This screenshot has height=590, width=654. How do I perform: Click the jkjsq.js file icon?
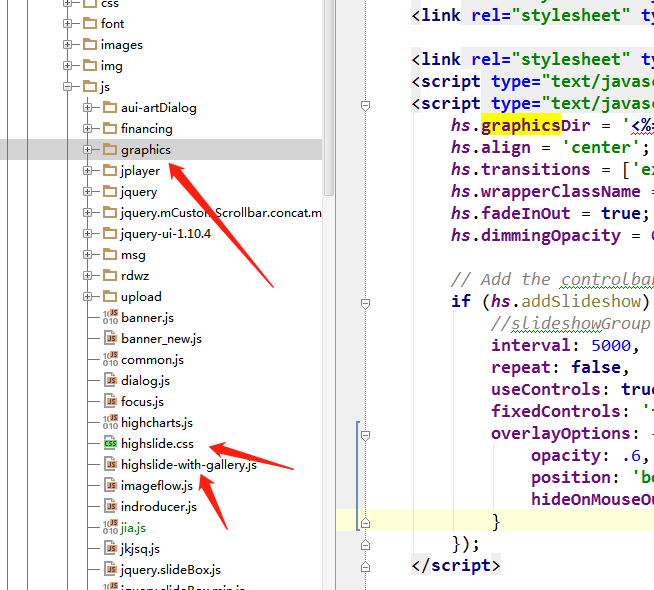tap(111, 548)
